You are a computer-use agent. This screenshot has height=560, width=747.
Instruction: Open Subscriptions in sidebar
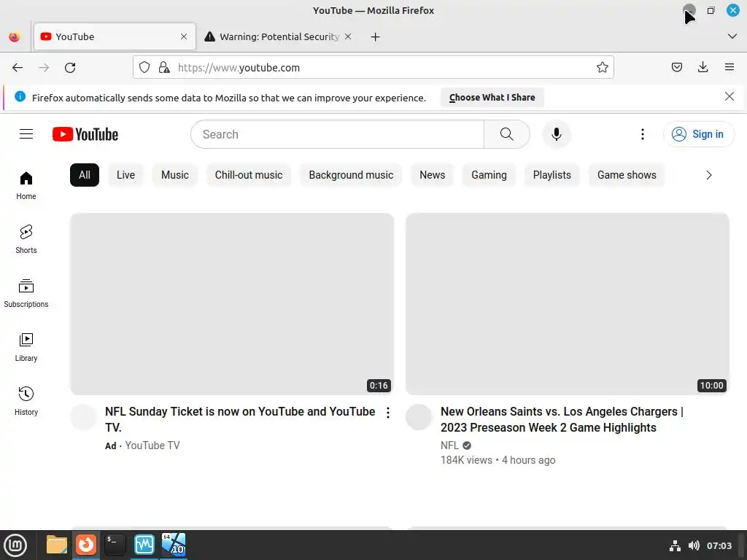point(26,293)
